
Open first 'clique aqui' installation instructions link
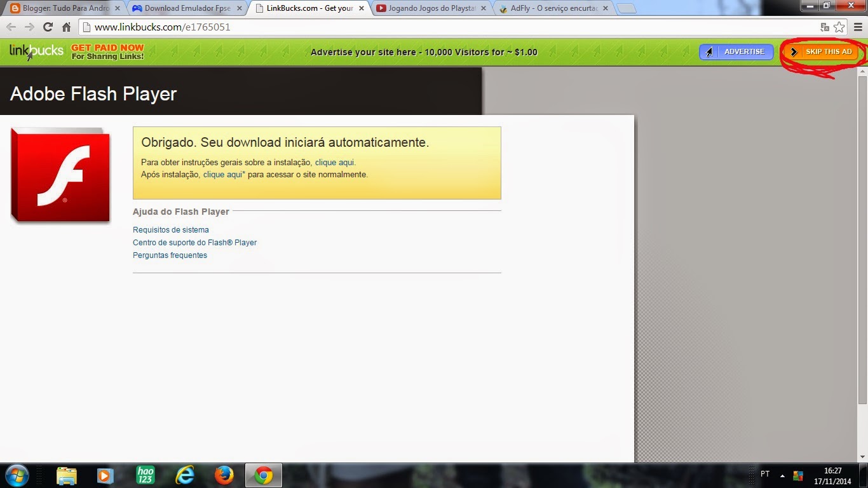pyautogui.click(x=334, y=162)
